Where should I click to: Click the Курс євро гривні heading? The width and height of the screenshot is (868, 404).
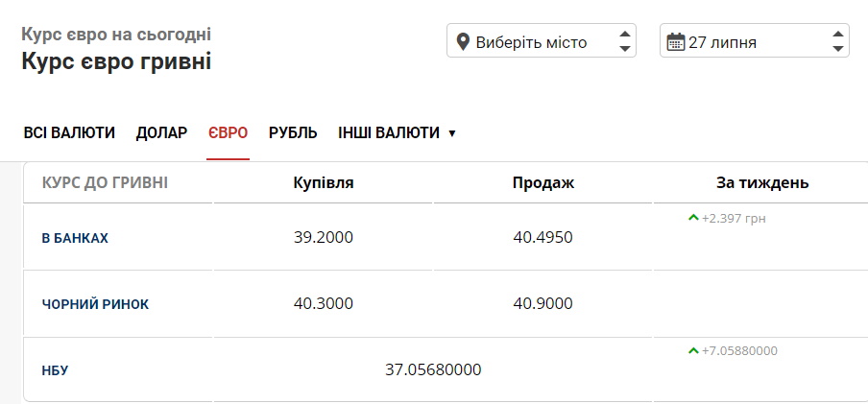[x=116, y=61]
